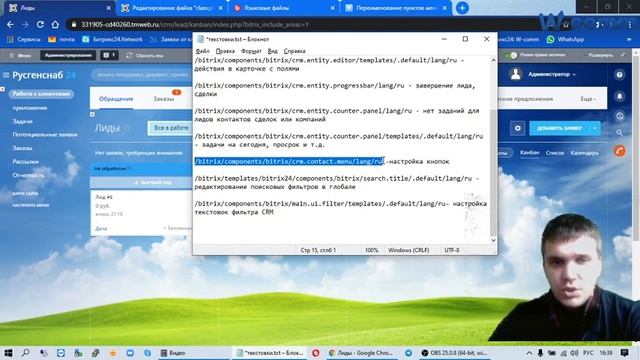Open Отчетность in the left sidebar

[x=28, y=175]
